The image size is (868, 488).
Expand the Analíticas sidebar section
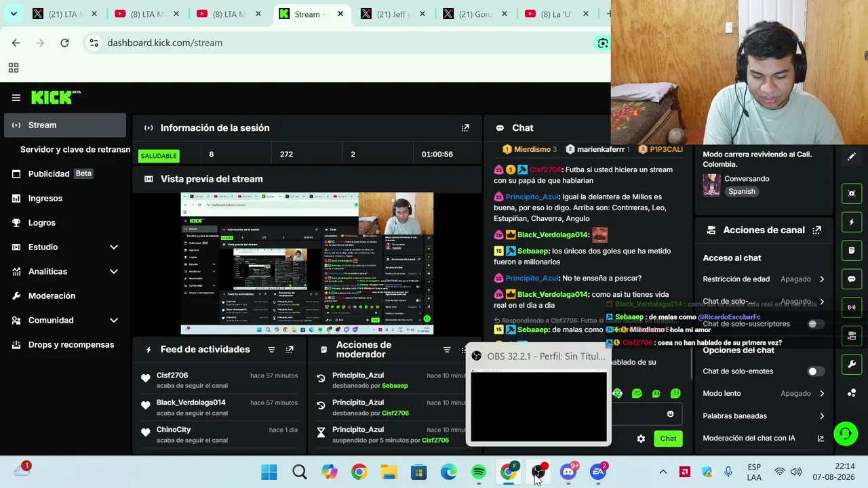[x=65, y=272]
